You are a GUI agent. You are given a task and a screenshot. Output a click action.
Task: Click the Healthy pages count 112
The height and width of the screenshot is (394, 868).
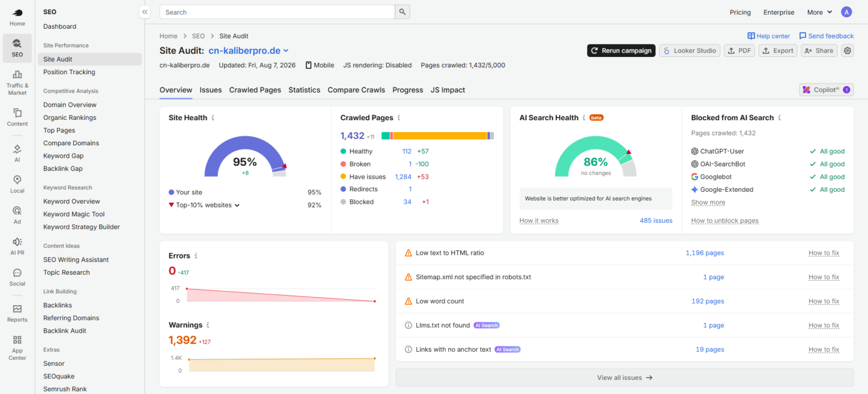407,151
